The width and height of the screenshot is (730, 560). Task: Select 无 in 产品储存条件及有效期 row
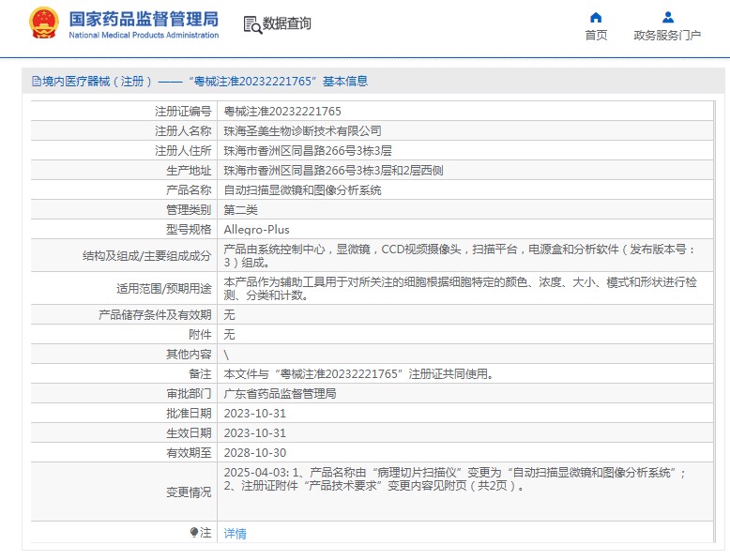(230, 315)
